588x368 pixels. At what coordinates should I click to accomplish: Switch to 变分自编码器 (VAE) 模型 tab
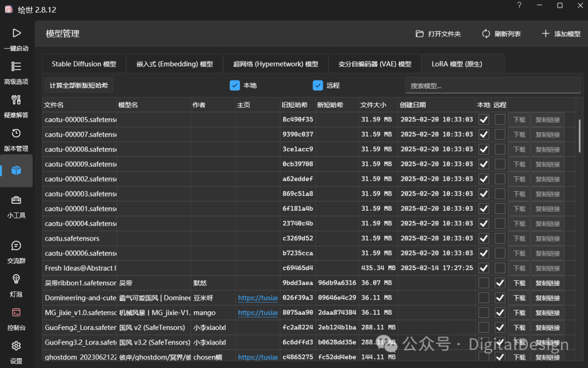click(375, 64)
